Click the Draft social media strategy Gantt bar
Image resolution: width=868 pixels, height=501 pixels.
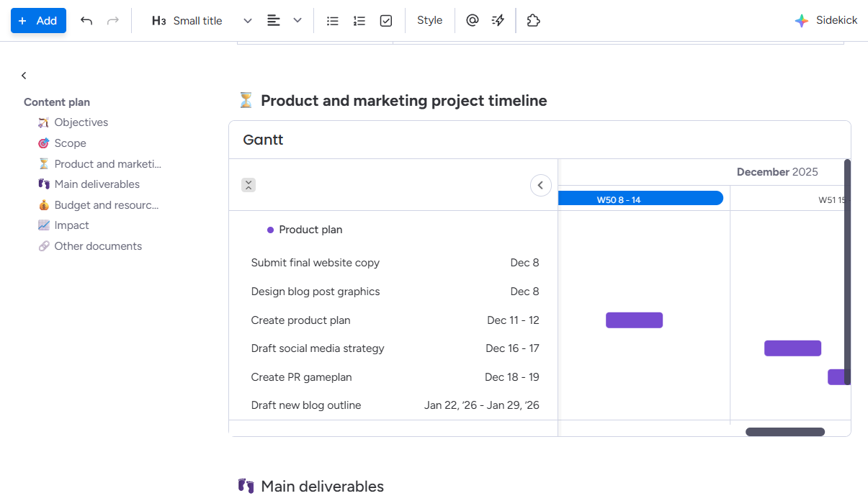(x=792, y=348)
